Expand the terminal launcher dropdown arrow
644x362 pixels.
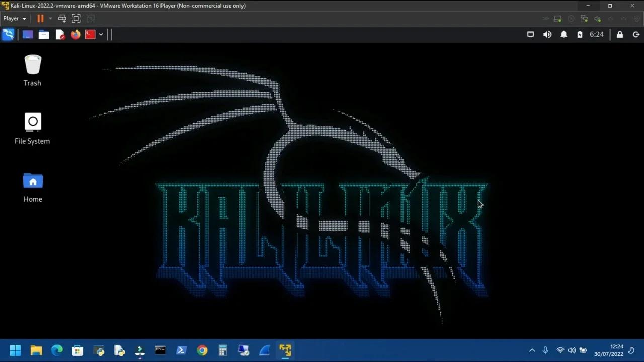click(101, 34)
